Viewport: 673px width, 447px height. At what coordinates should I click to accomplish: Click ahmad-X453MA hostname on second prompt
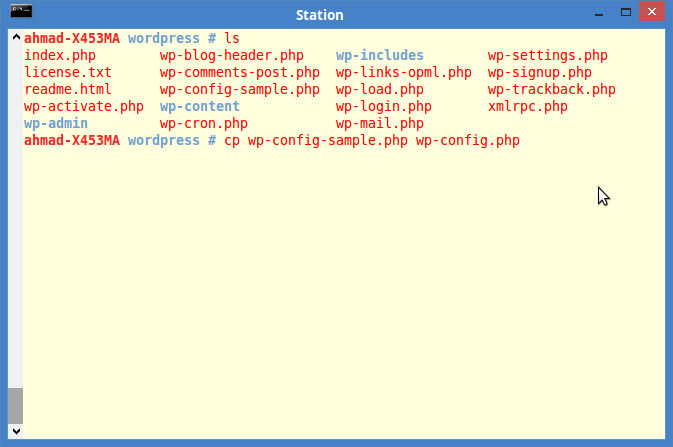point(72,140)
